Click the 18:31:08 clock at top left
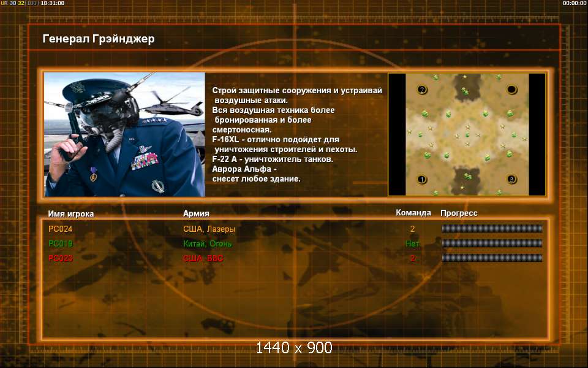The image size is (588, 368). tap(52, 3)
